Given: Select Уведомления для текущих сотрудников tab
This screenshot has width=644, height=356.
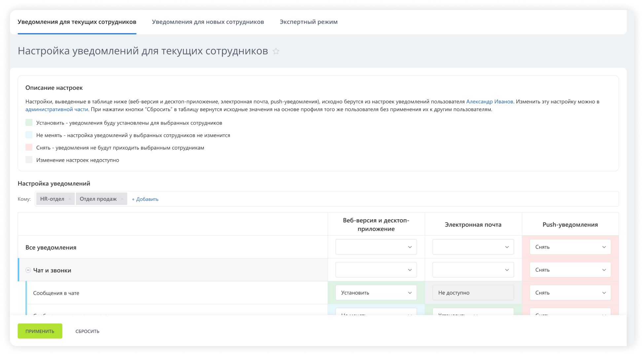Looking at the screenshot, I should pyautogui.click(x=77, y=22).
